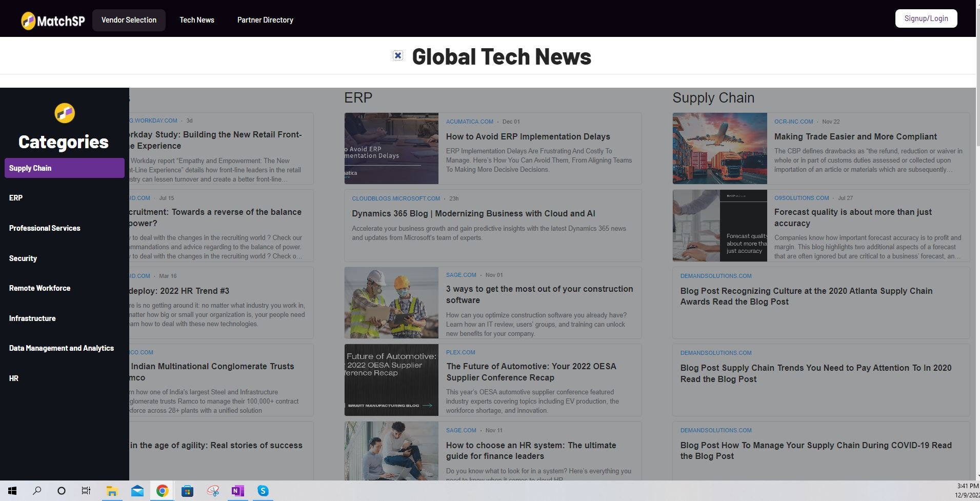This screenshot has width=980, height=501.
Task: Open Cortana from the taskbar
Action: (x=62, y=491)
